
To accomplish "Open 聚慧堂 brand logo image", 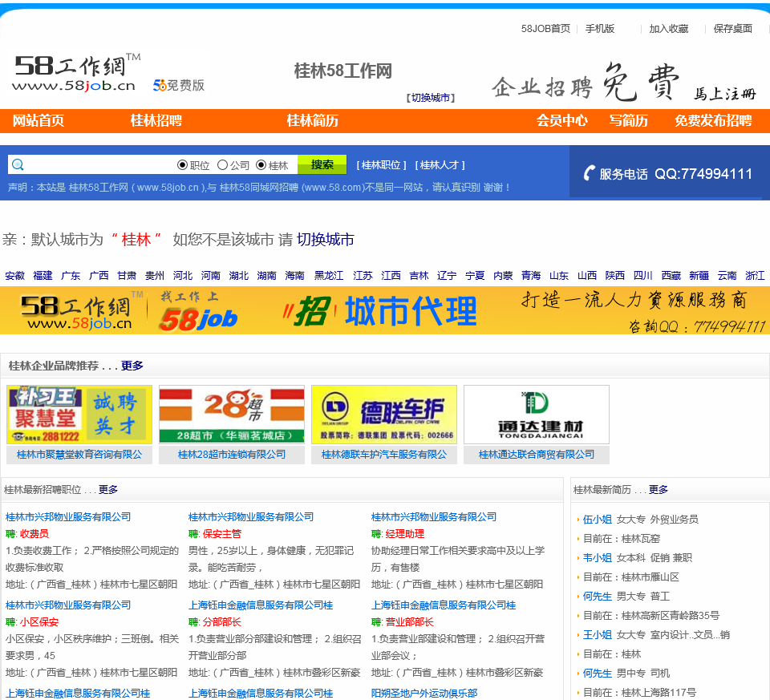I will click(79, 415).
